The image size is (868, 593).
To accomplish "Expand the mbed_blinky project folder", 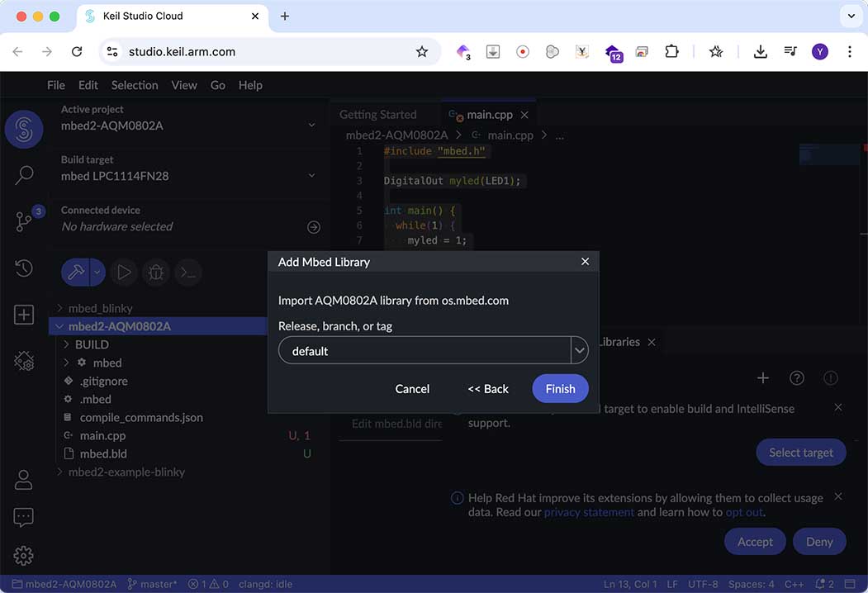I will [x=59, y=308].
